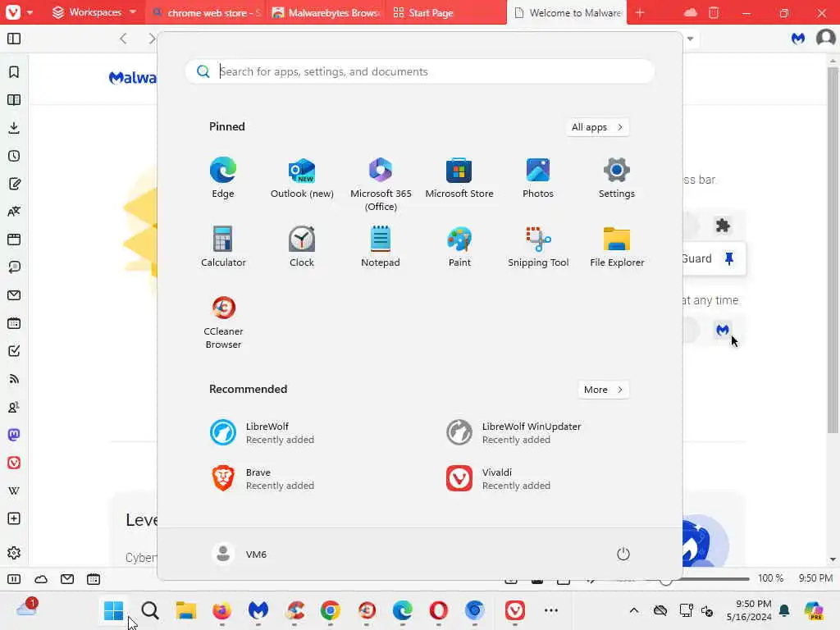
Task: Open File Explorer from pinned apps
Action: (617, 247)
